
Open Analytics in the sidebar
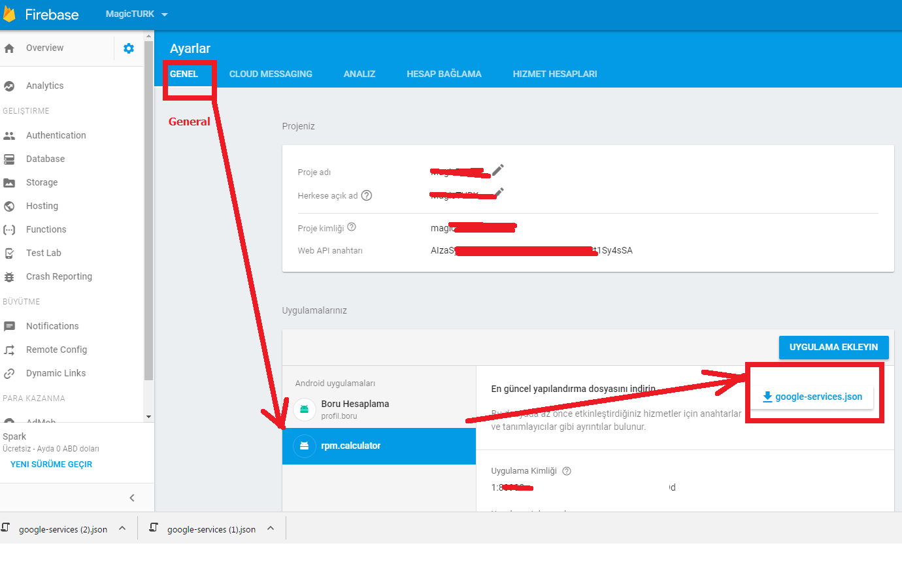point(45,86)
